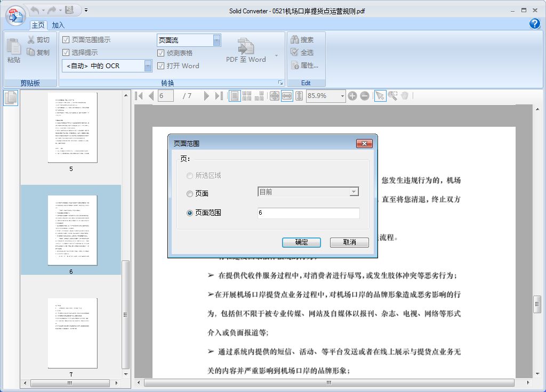Select the multi-page grid view layout icon
The image size is (546, 392).
coord(247,96)
